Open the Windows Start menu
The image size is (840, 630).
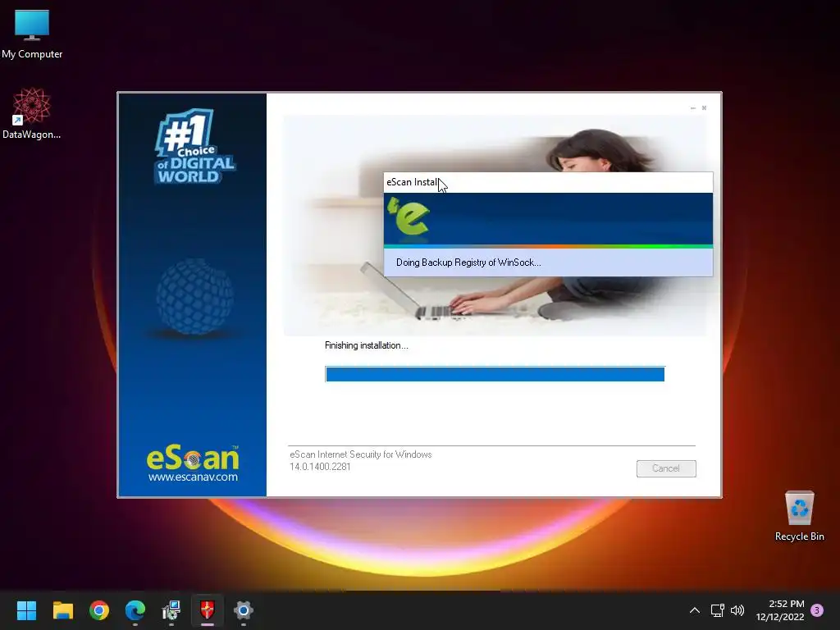tap(26, 610)
